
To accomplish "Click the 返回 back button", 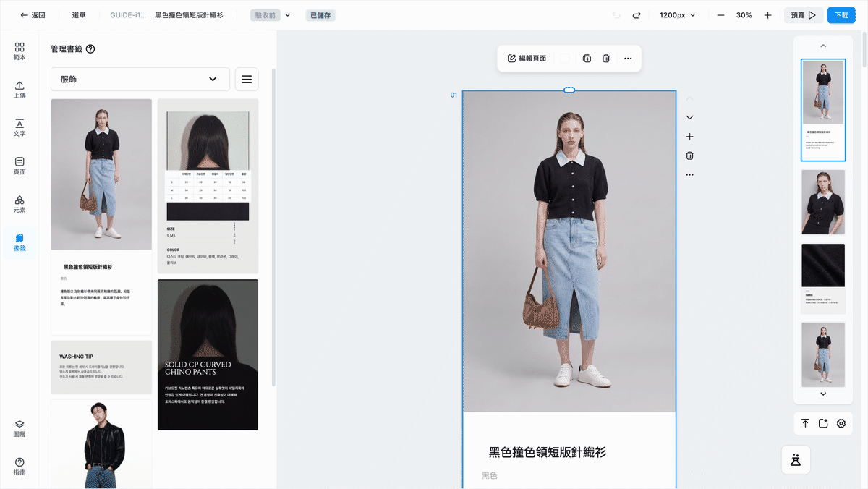I will pyautogui.click(x=33, y=15).
